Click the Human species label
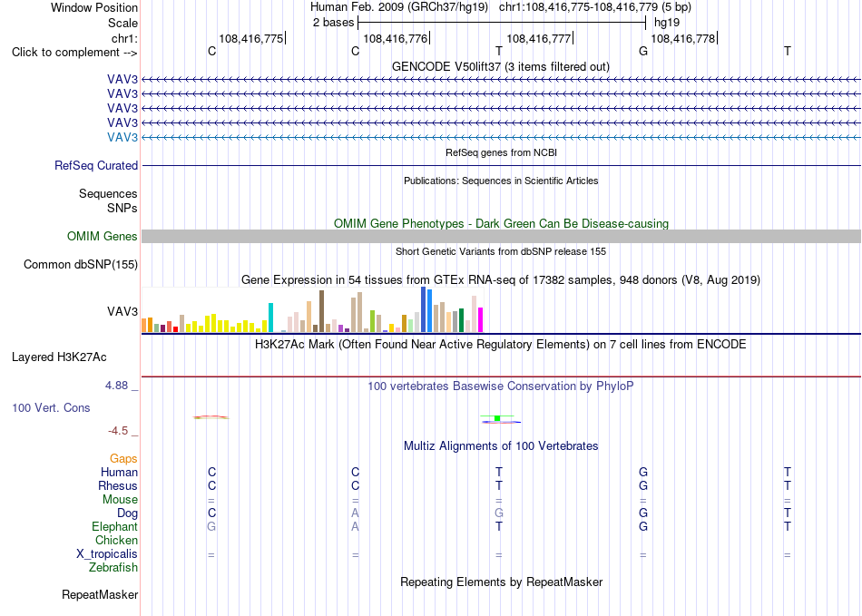862x616 pixels. point(119,472)
